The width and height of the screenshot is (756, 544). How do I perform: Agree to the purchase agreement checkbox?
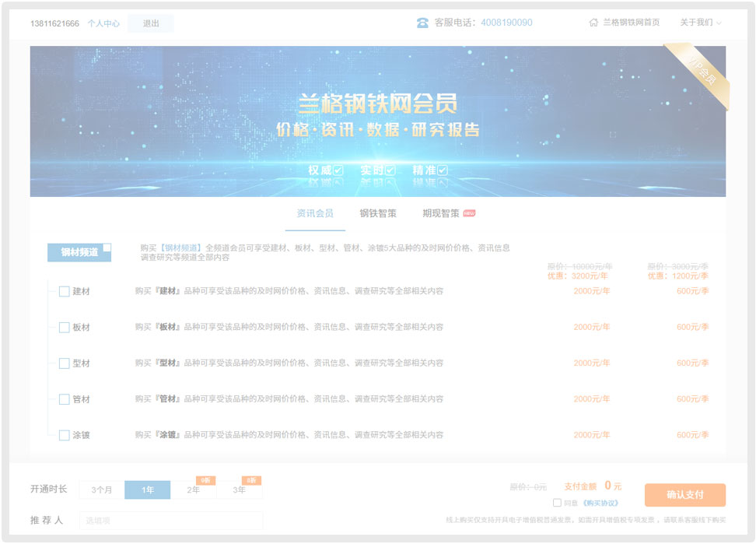[557, 503]
